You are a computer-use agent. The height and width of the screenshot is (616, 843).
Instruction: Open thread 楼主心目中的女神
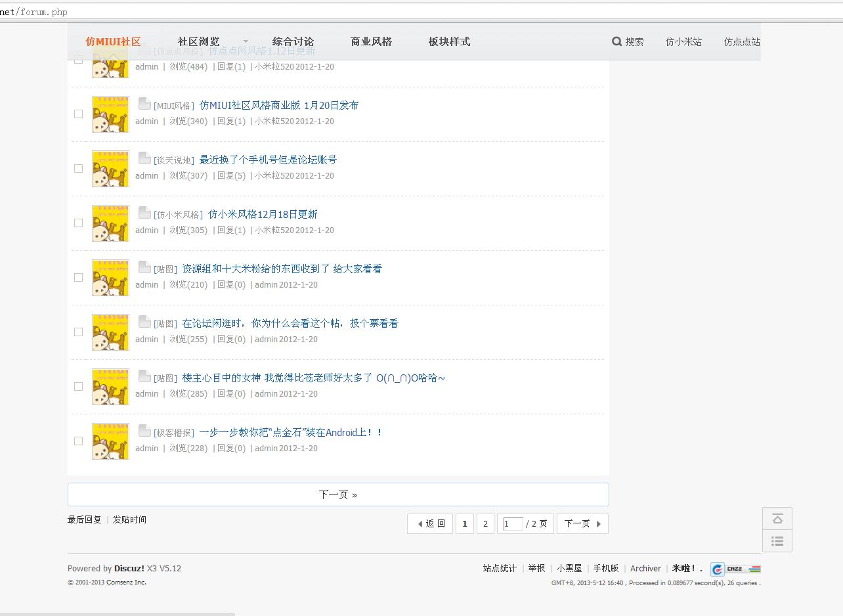pos(313,378)
